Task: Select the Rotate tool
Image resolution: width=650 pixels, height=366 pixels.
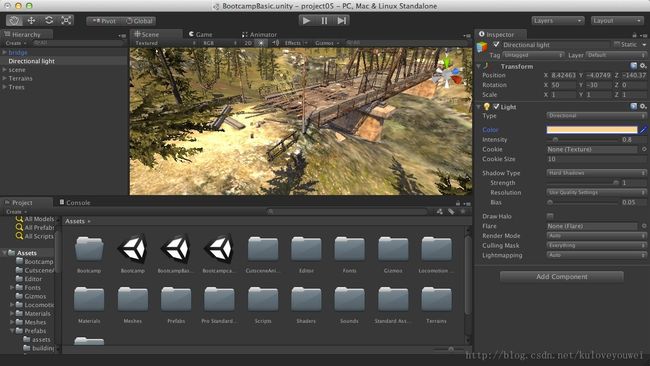Action: [x=49, y=20]
